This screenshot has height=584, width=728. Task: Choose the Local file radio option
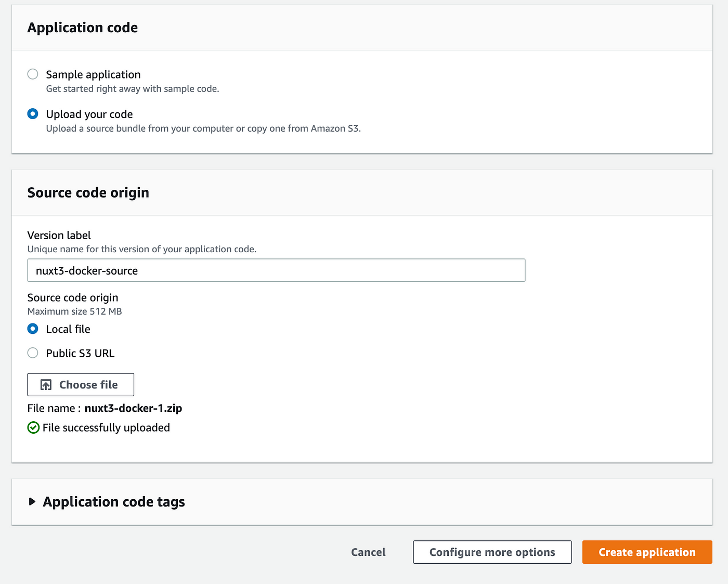click(x=33, y=329)
